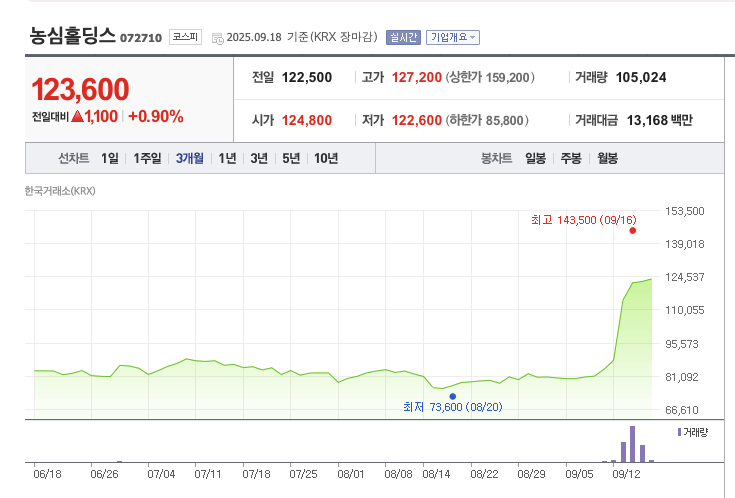Click the 농심홀딩스 stock name heading

72,36
